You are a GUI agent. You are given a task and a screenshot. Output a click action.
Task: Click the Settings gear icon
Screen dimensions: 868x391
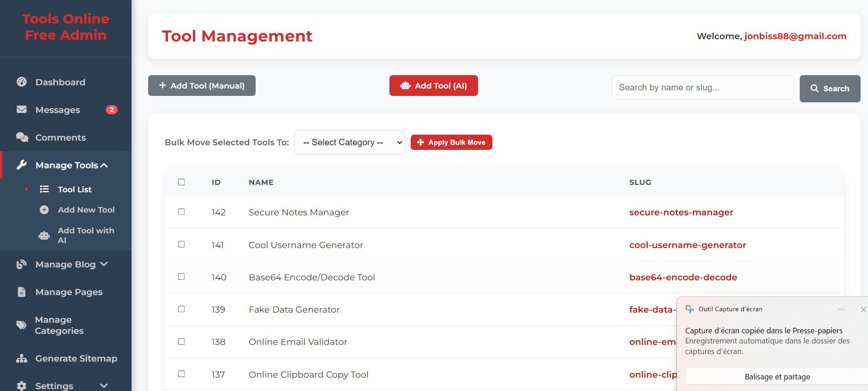pos(22,386)
